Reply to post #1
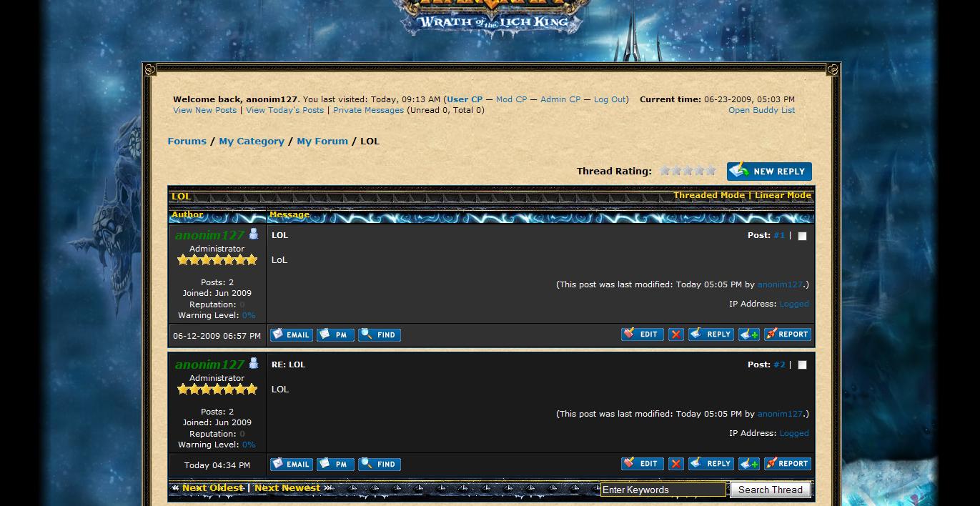 [x=711, y=334]
